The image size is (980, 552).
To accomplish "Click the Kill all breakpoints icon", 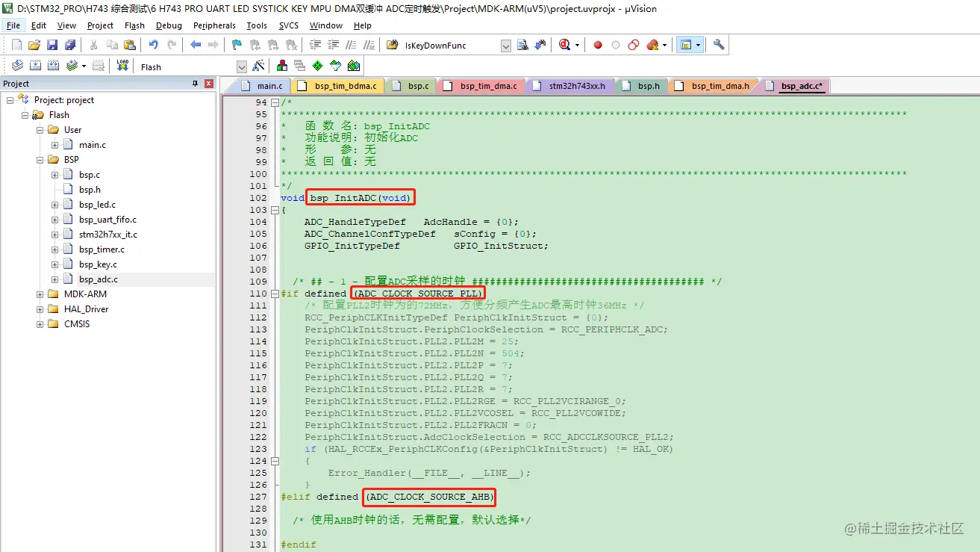I will click(x=653, y=46).
